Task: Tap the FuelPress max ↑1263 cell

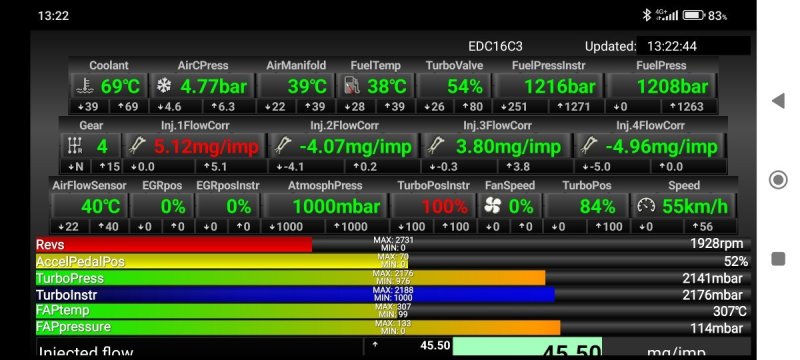Action: coord(688,107)
